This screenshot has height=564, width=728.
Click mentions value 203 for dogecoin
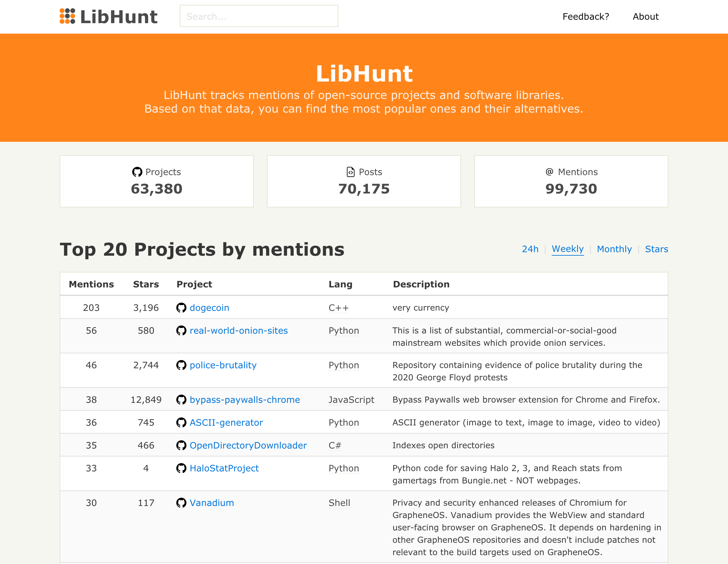[x=91, y=307]
